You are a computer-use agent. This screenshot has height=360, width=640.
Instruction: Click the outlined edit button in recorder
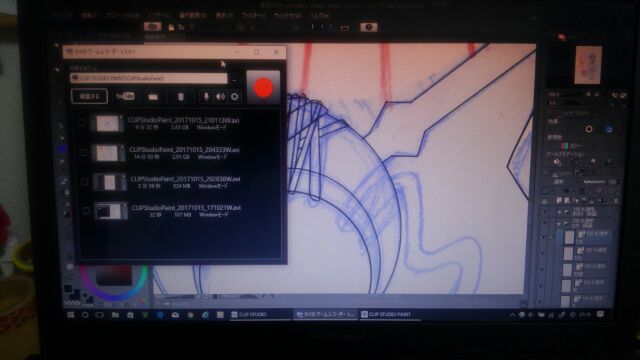(x=89, y=96)
